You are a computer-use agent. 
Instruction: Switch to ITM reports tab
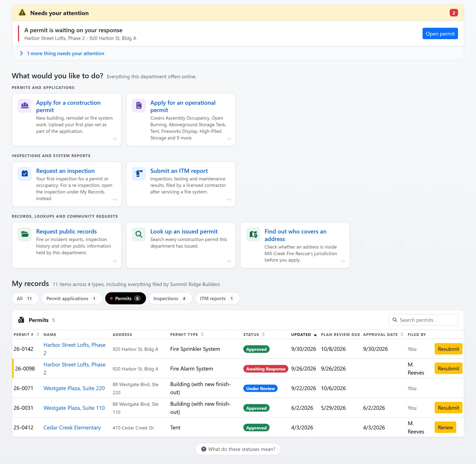(217, 298)
